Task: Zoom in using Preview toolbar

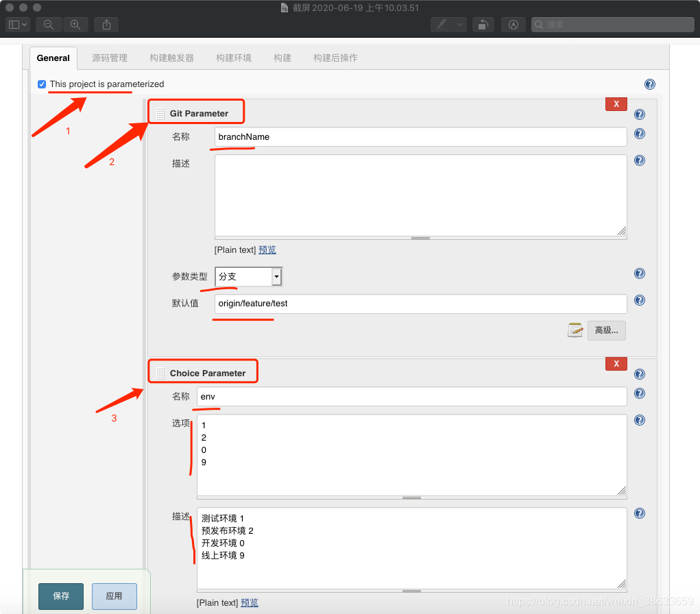Action: point(75,25)
